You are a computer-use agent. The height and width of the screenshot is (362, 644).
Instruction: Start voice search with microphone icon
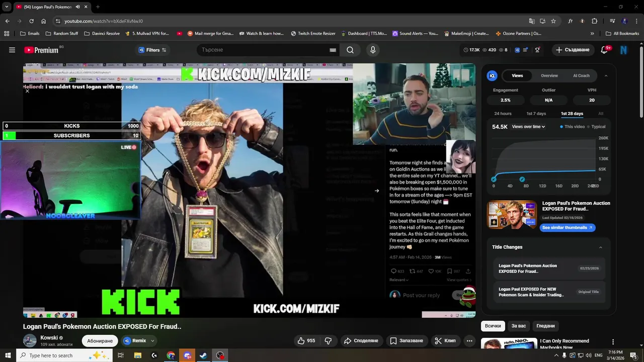[x=373, y=50]
